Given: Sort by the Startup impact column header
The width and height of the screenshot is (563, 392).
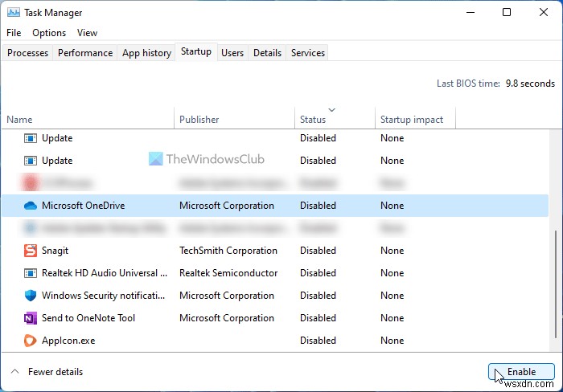Looking at the screenshot, I should click(x=416, y=119).
